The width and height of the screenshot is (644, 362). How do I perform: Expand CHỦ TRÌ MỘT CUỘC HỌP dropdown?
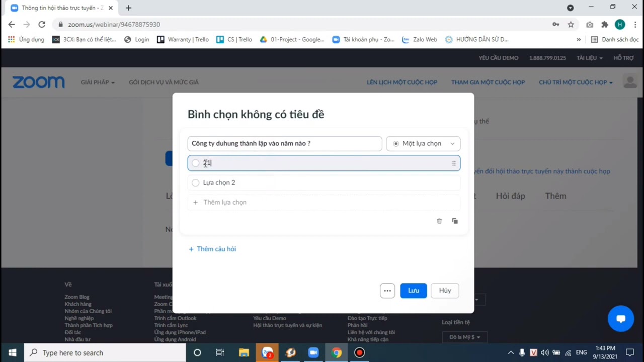[x=576, y=82]
